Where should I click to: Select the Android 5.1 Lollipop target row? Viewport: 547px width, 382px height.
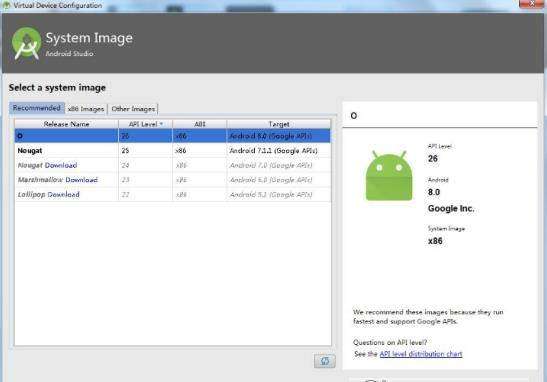point(173,195)
